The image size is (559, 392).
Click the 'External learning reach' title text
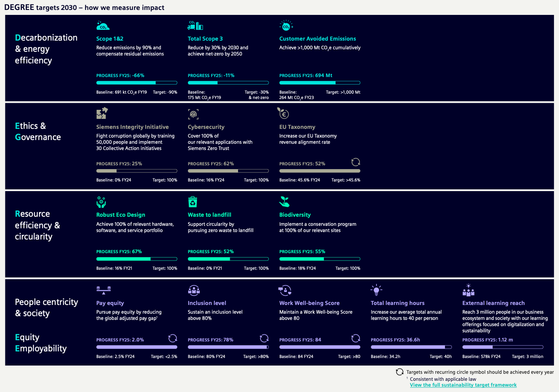[x=493, y=303]
